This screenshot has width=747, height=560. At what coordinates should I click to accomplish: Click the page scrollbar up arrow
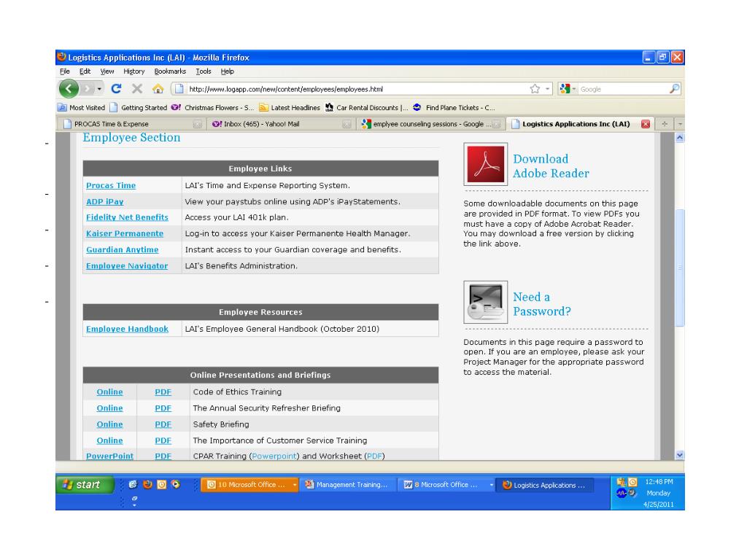click(x=680, y=138)
